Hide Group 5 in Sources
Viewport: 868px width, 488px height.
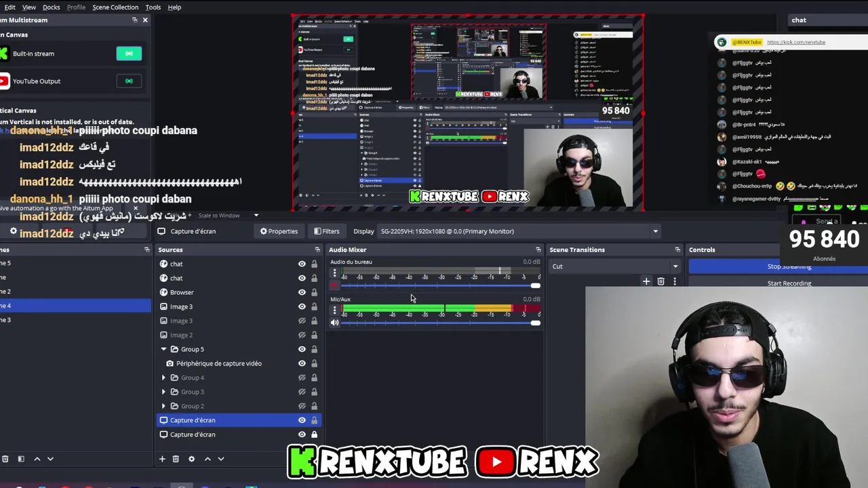click(x=302, y=349)
